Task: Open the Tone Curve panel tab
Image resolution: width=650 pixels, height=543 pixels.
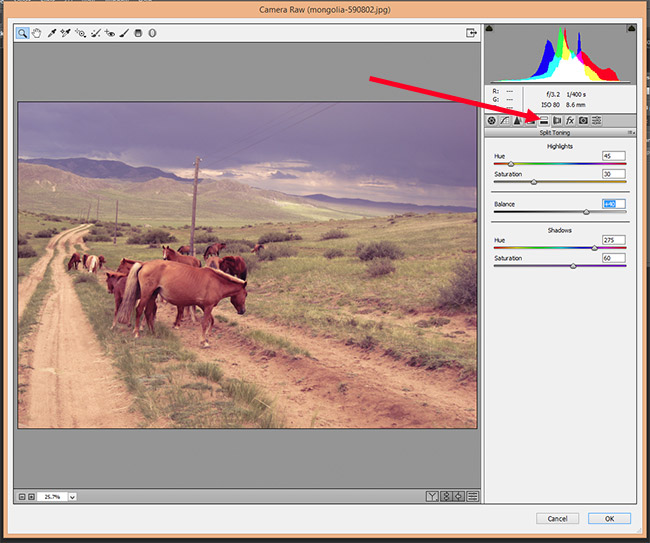Action: [x=504, y=121]
